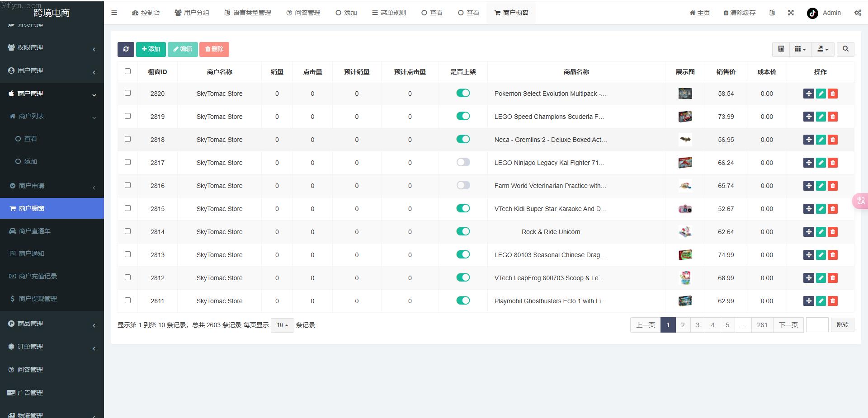The height and width of the screenshot is (418, 868).
Task: Click the page number jump input field
Action: (x=817, y=325)
